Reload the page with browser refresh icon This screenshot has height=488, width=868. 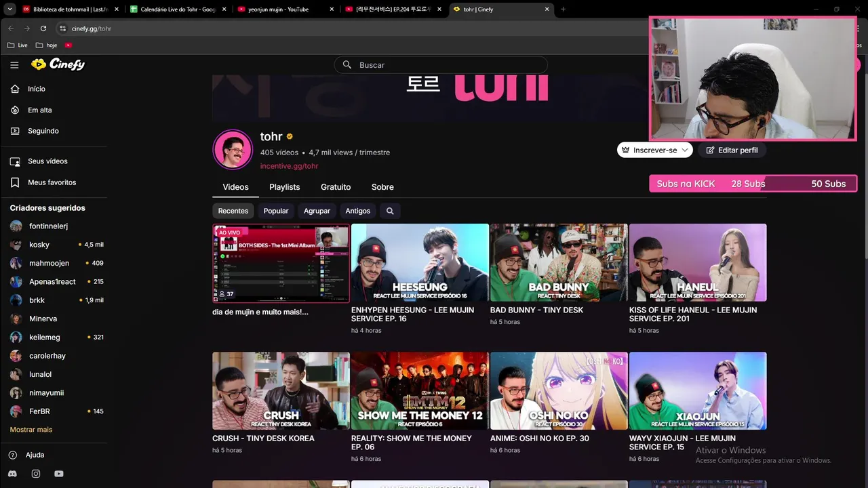(43, 28)
